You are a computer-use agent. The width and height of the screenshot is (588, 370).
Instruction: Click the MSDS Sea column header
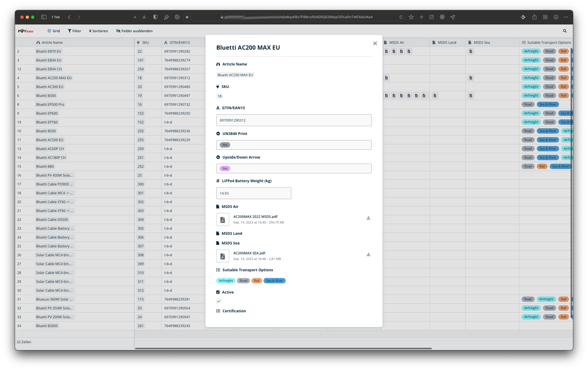click(x=492, y=42)
